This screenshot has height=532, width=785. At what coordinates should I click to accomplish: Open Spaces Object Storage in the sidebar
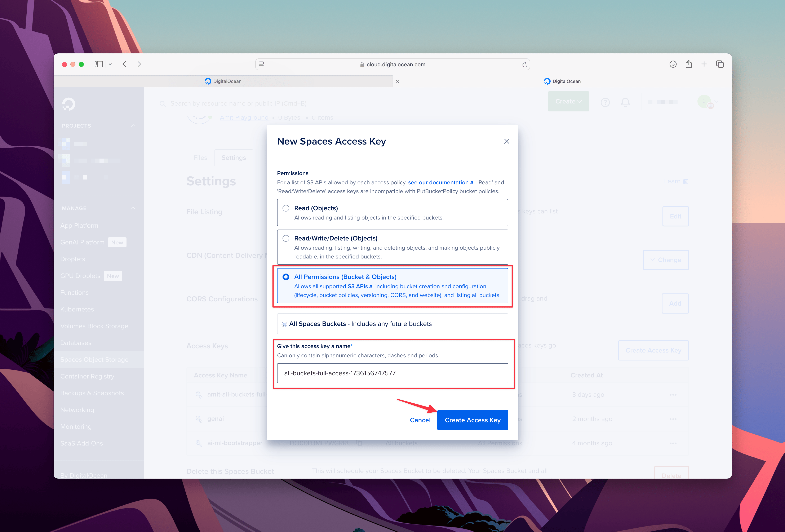pyautogui.click(x=94, y=359)
